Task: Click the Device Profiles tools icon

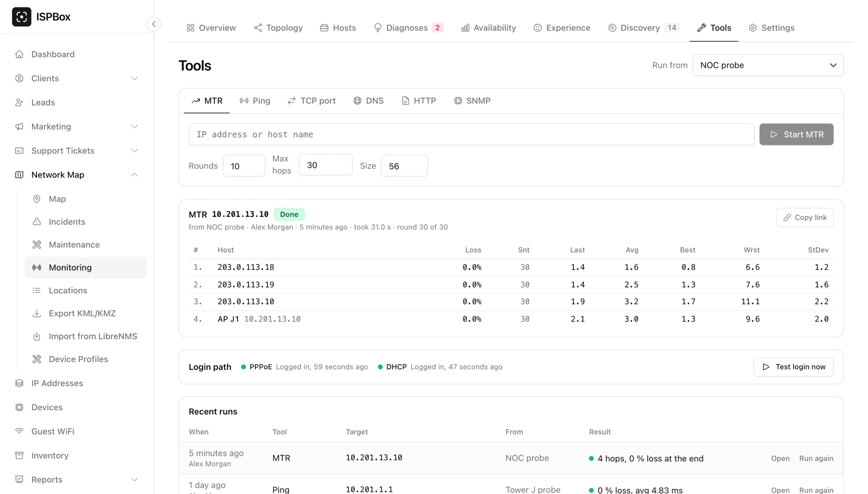Action: click(37, 359)
